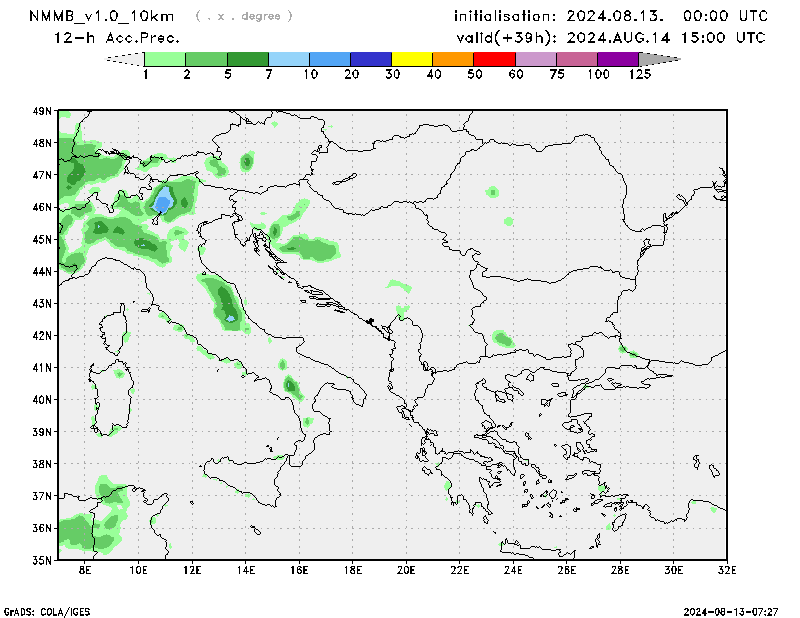Click the 49N latitude axis label
Screen dimensions: 800x618
pyautogui.click(x=41, y=111)
